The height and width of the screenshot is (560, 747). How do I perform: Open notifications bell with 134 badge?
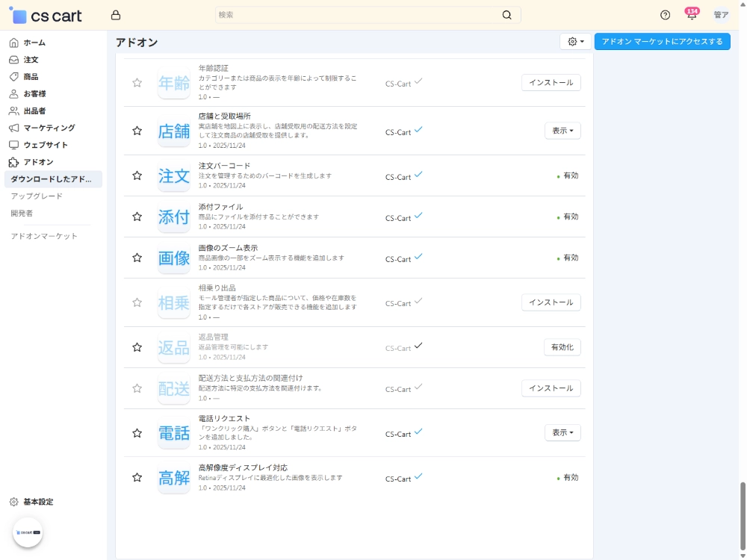pyautogui.click(x=691, y=15)
